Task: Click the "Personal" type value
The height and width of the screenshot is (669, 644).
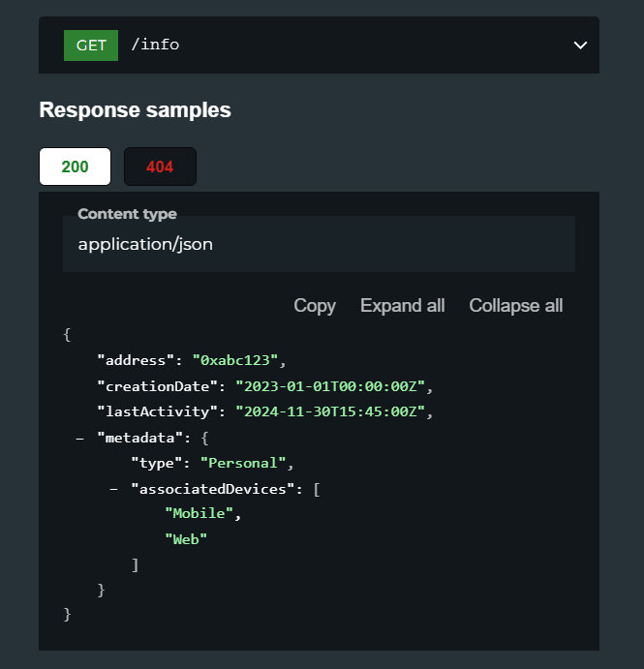Action: (x=243, y=464)
